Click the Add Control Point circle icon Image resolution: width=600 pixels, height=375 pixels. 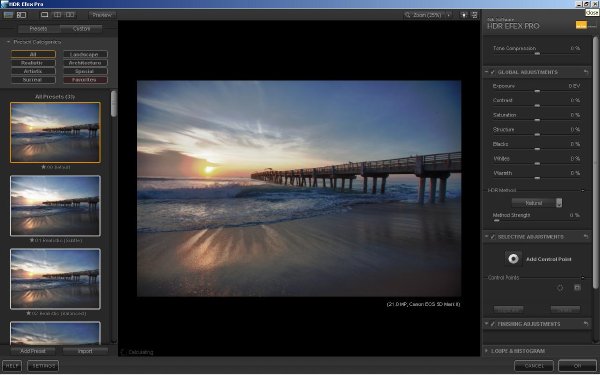tap(513, 259)
